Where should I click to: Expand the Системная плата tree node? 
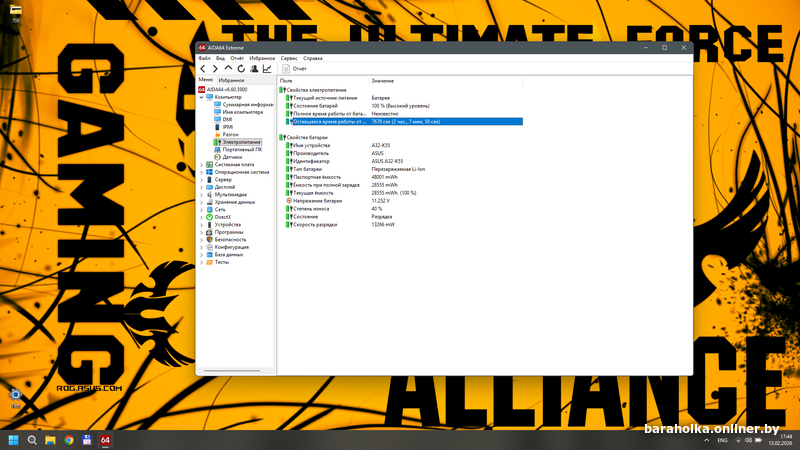[x=200, y=164]
